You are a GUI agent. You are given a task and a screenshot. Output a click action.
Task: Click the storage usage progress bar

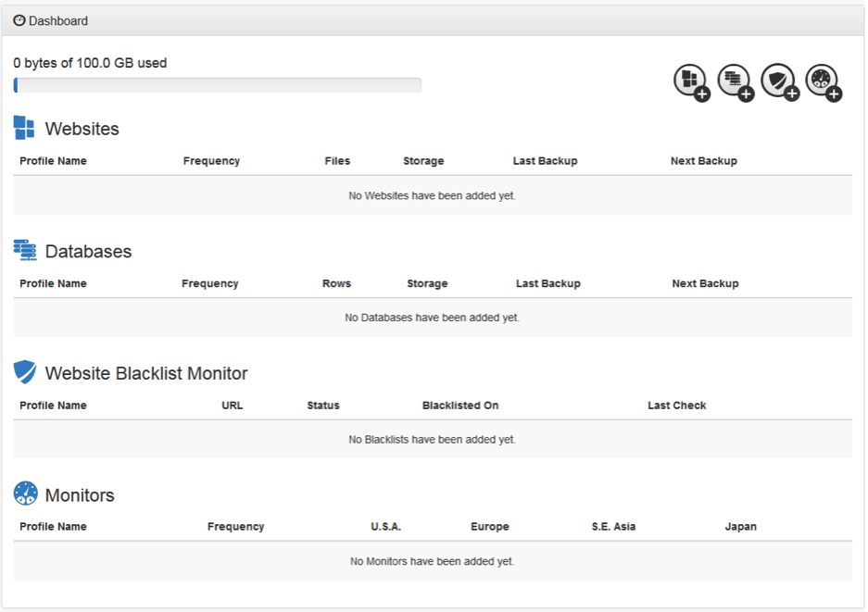coord(218,85)
